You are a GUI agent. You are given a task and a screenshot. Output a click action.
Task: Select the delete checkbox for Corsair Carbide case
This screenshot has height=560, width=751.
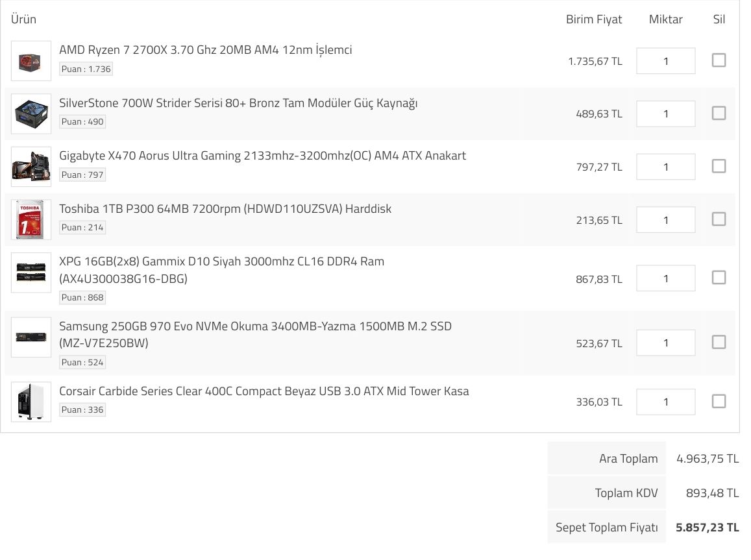click(x=719, y=401)
